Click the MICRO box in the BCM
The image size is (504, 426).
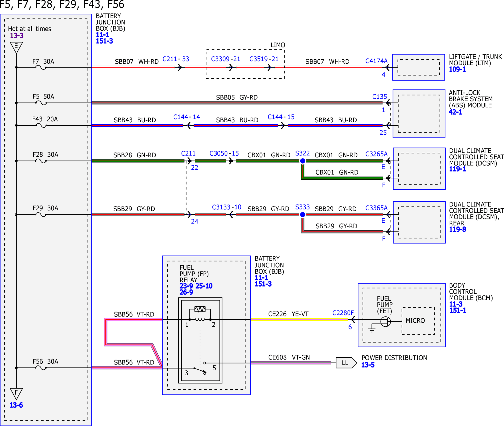(x=418, y=321)
